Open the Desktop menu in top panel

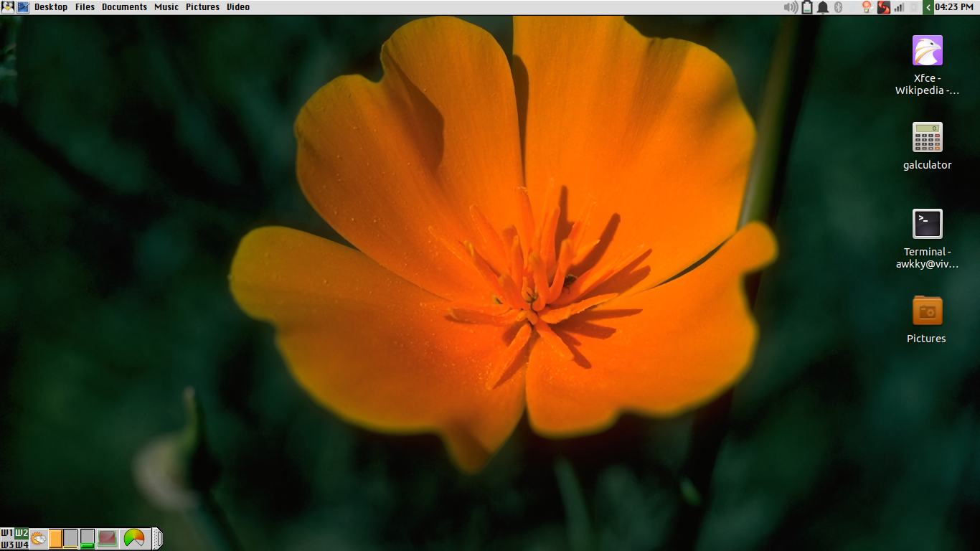point(51,7)
